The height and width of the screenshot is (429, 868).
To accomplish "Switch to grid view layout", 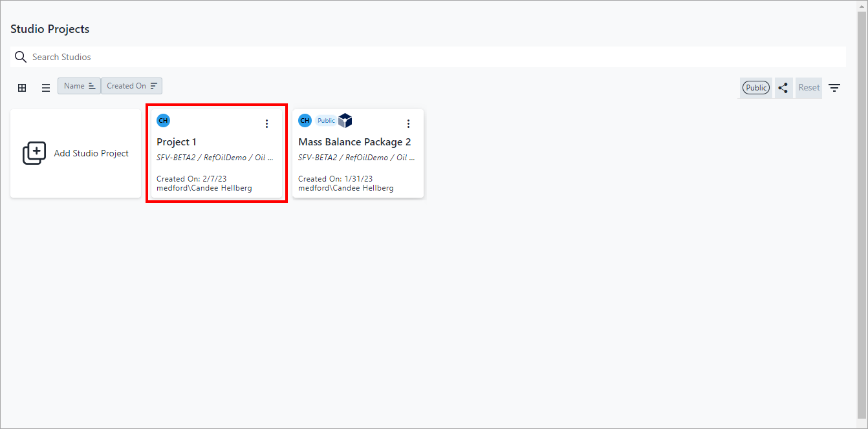I will [22, 88].
